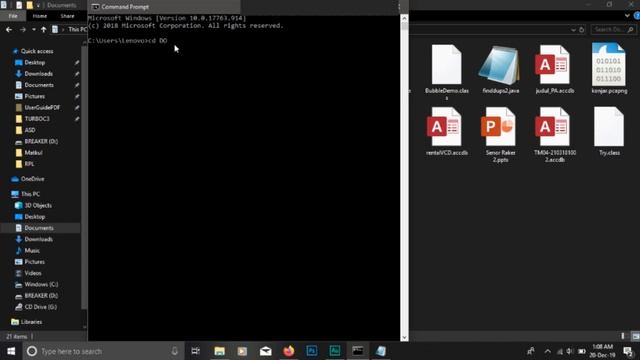Expand the Explorer ribbon chevron
The width and height of the screenshot is (640, 360).
click(x=627, y=16)
